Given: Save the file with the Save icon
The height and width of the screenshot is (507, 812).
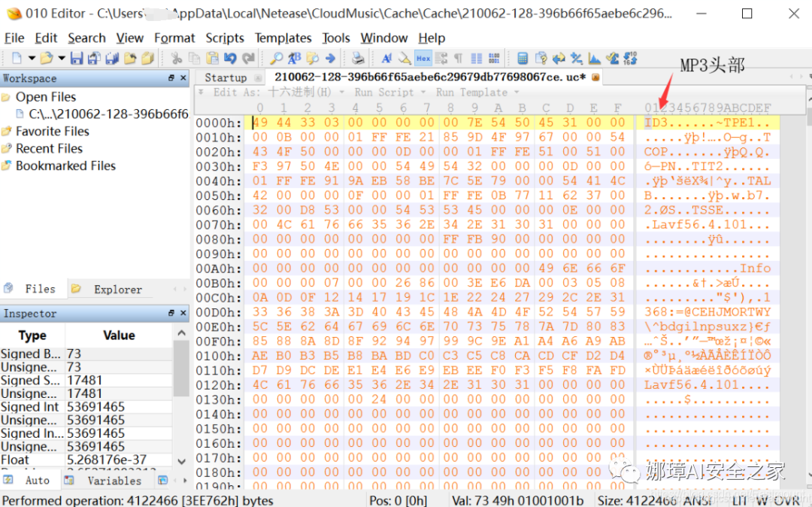Looking at the screenshot, I should 77,58.
